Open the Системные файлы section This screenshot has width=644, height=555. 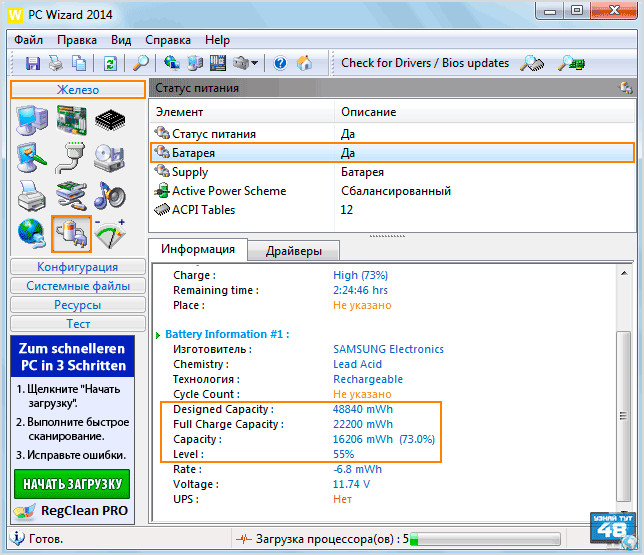[x=78, y=286]
